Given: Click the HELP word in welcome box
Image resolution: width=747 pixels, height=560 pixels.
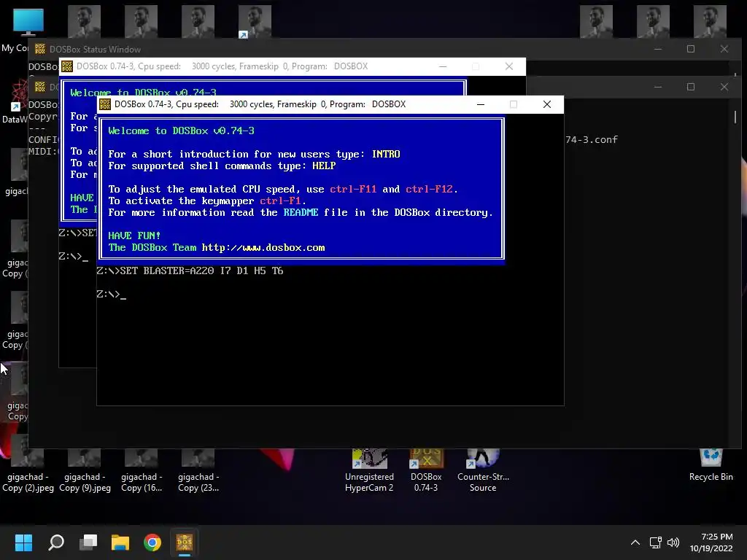Looking at the screenshot, I should [x=324, y=166].
